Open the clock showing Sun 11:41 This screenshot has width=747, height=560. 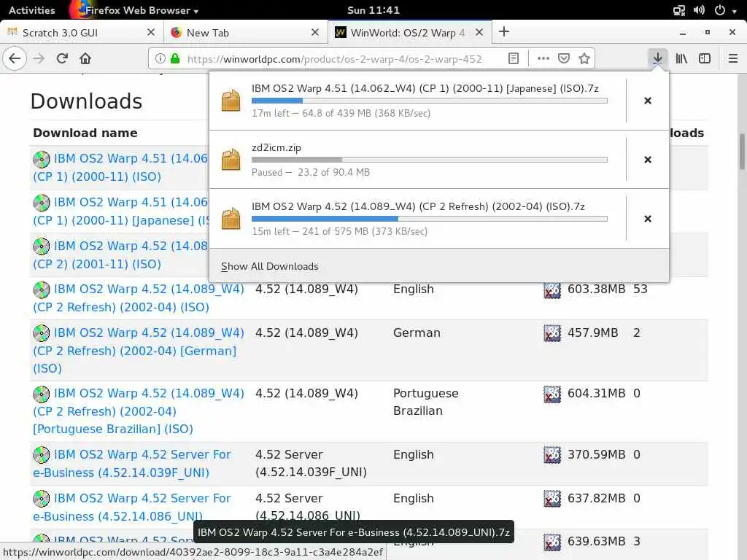(x=373, y=10)
